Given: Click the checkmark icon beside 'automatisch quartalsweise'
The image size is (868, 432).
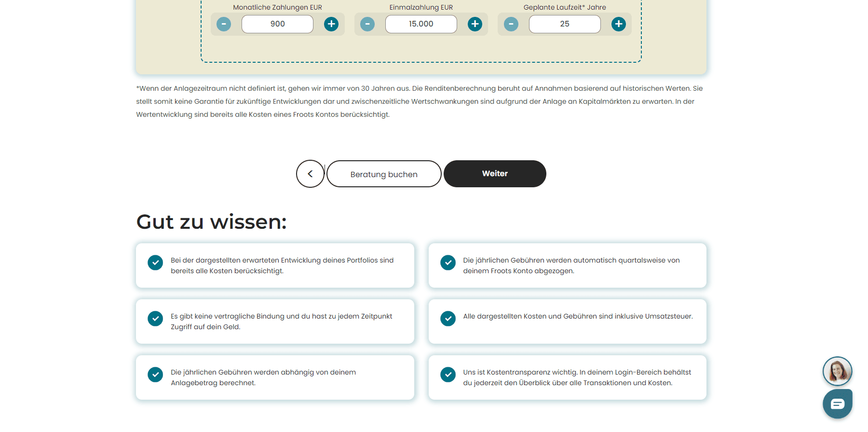Looking at the screenshot, I should pos(448,263).
